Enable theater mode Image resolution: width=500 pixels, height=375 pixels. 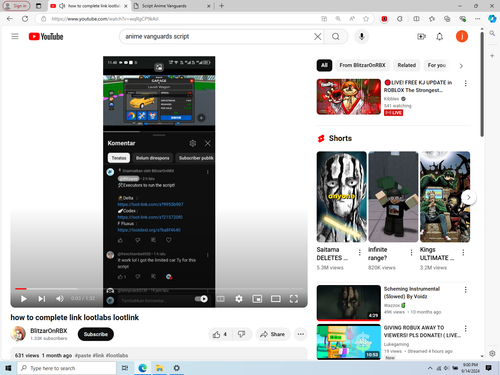275,299
